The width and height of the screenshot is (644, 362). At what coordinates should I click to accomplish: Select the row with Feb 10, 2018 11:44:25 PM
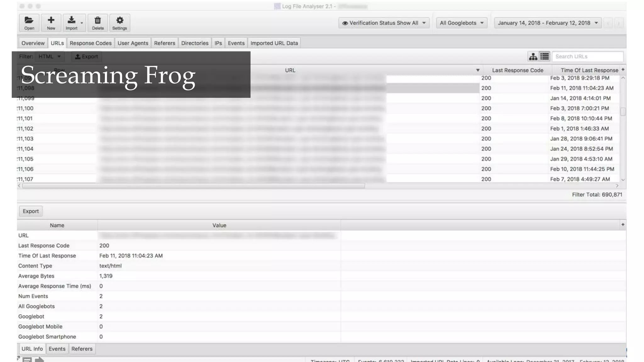tap(318, 169)
